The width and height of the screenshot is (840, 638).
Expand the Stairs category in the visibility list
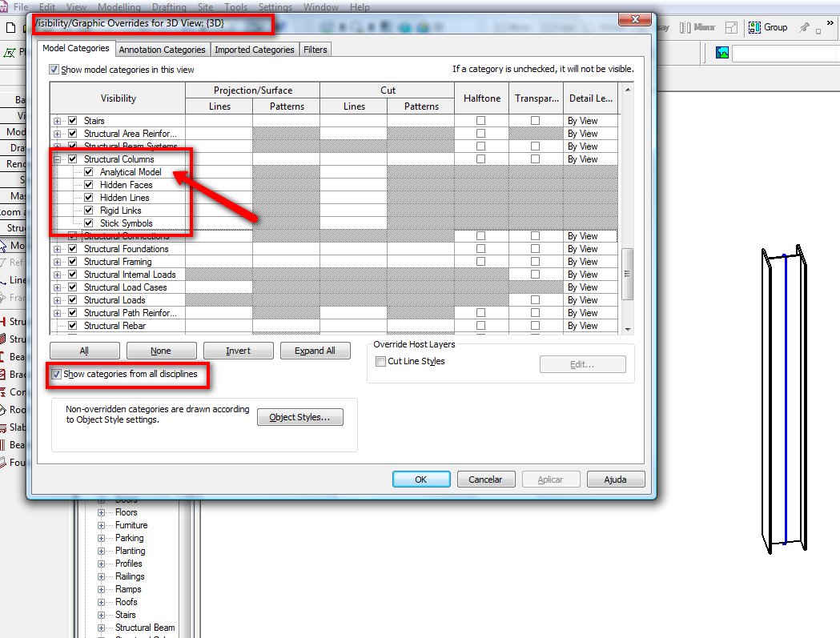click(58, 121)
